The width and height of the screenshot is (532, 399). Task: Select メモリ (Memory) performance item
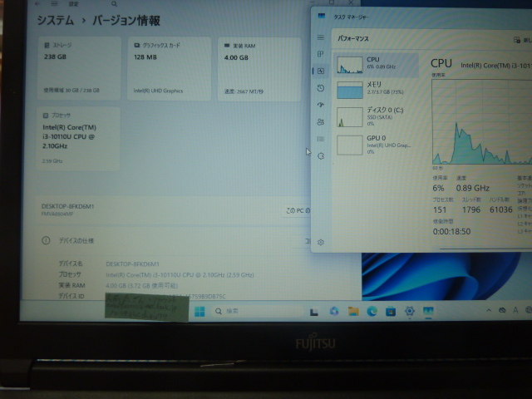(x=377, y=89)
